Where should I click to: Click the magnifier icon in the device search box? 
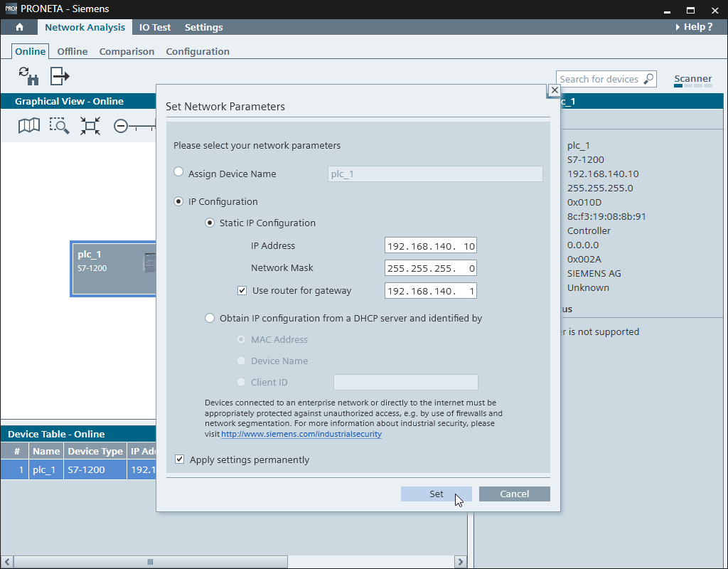(x=648, y=78)
